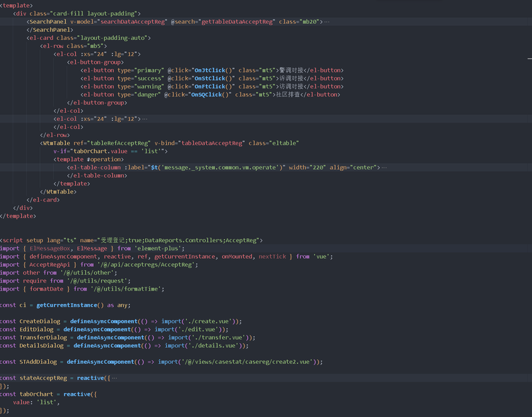
Task: Click 'tabOrChart' constant declaration name
Action: click(x=37, y=394)
